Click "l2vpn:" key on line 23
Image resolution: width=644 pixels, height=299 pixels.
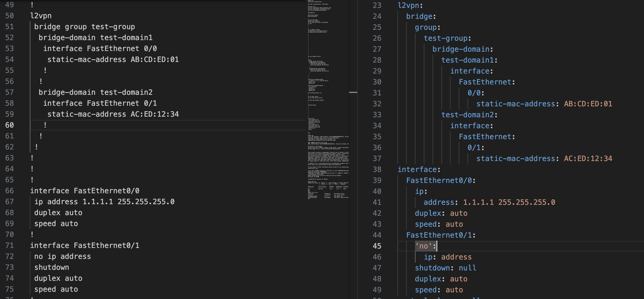pyautogui.click(x=410, y=5)
